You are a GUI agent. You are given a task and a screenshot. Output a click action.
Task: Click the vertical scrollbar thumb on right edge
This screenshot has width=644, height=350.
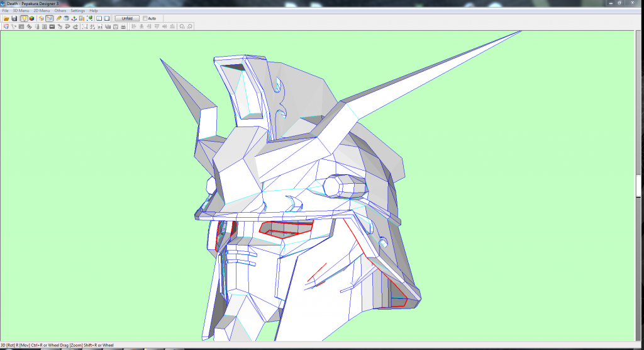(x=639, y=186)
